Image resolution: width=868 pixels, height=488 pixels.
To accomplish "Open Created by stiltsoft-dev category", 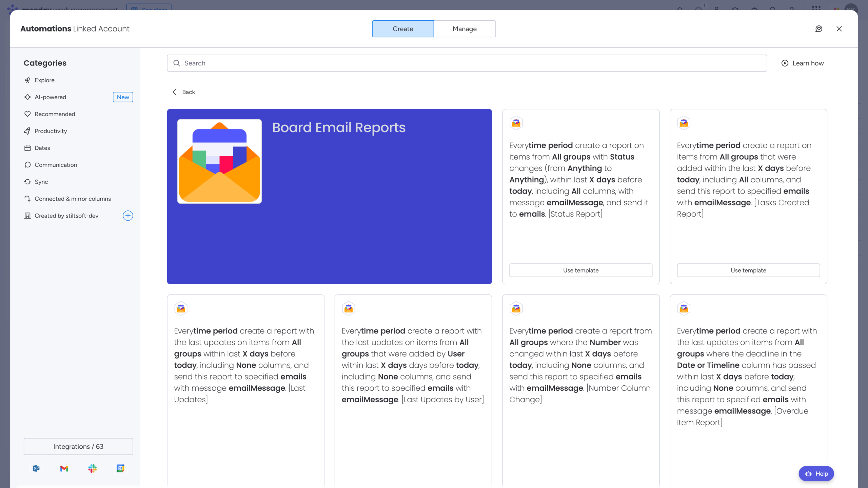I will [66, 216].
